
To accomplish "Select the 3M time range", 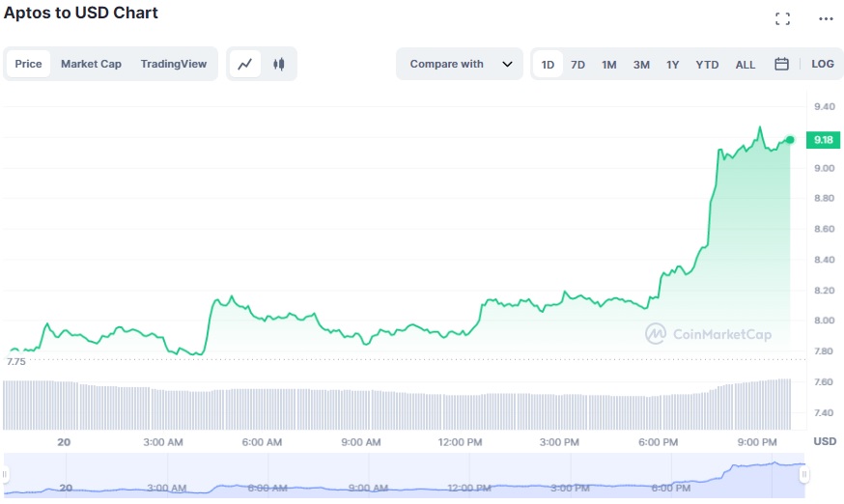I will (x=641, y=65).
